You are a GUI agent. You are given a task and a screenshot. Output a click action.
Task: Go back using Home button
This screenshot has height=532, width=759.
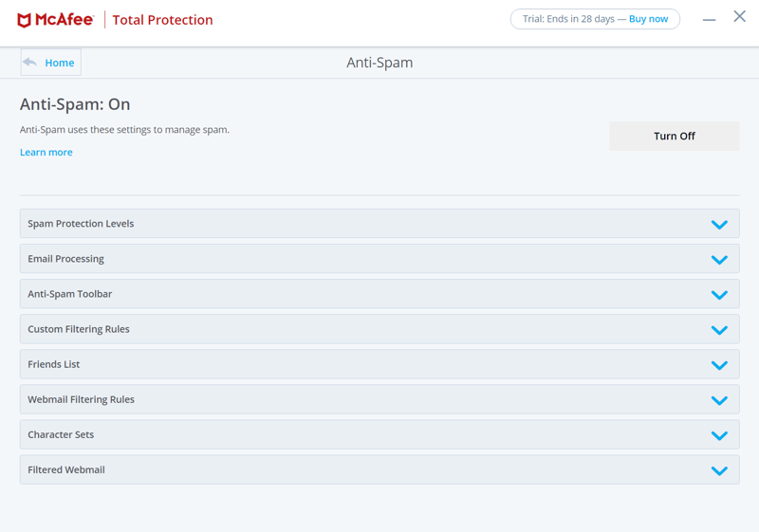click(51, 63)
